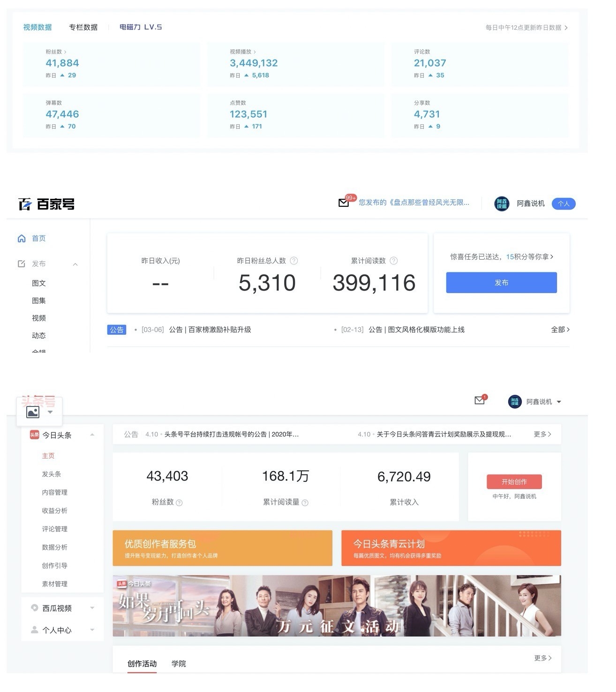Select 图集 under 发布
This screenshot has height=692, width=616.
pos(39,301)
